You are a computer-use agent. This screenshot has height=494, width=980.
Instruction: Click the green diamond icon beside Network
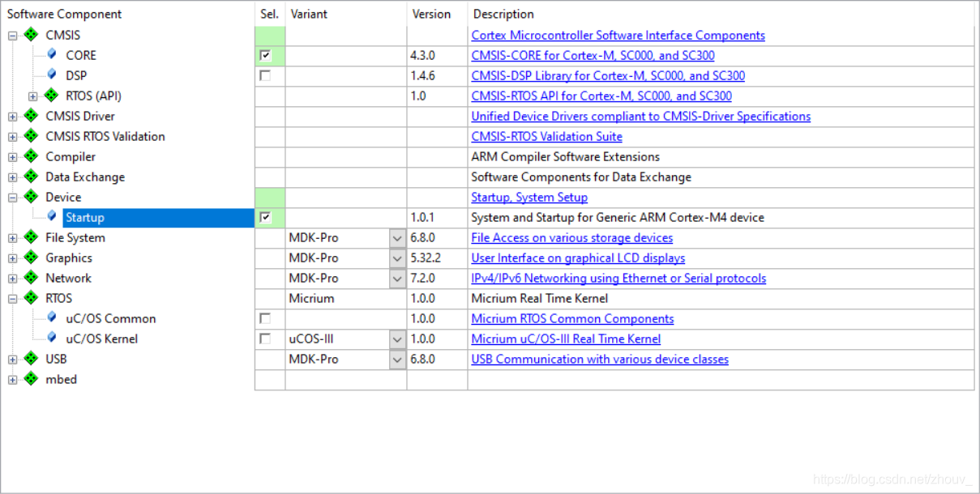(32, 278)
